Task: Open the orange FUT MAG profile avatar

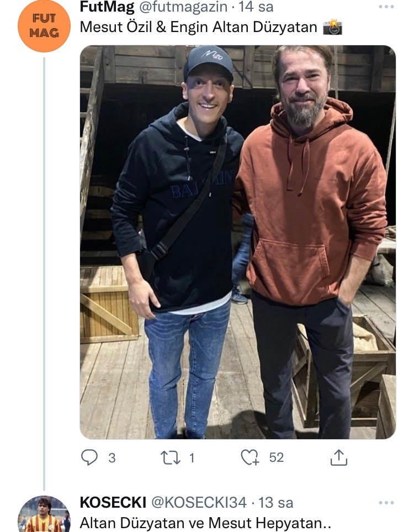Action: (x=44, y=26)
